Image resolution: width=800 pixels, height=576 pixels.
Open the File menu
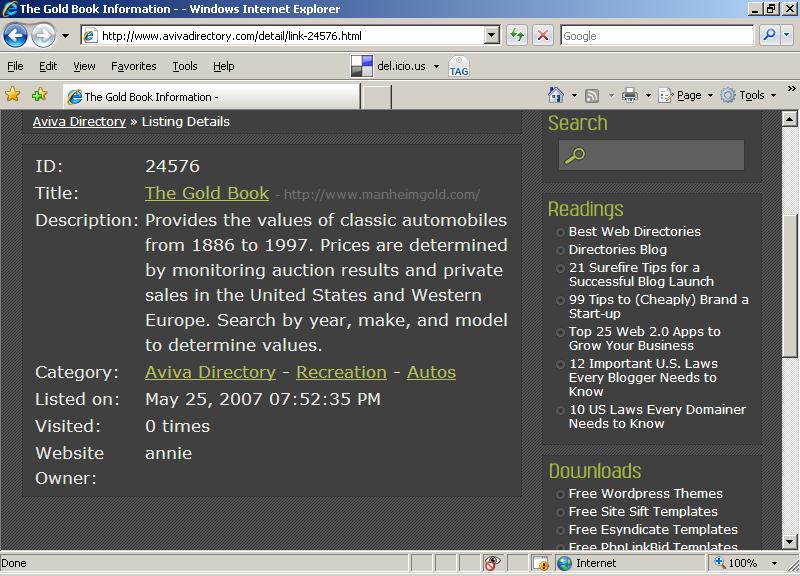click(15, 66)
